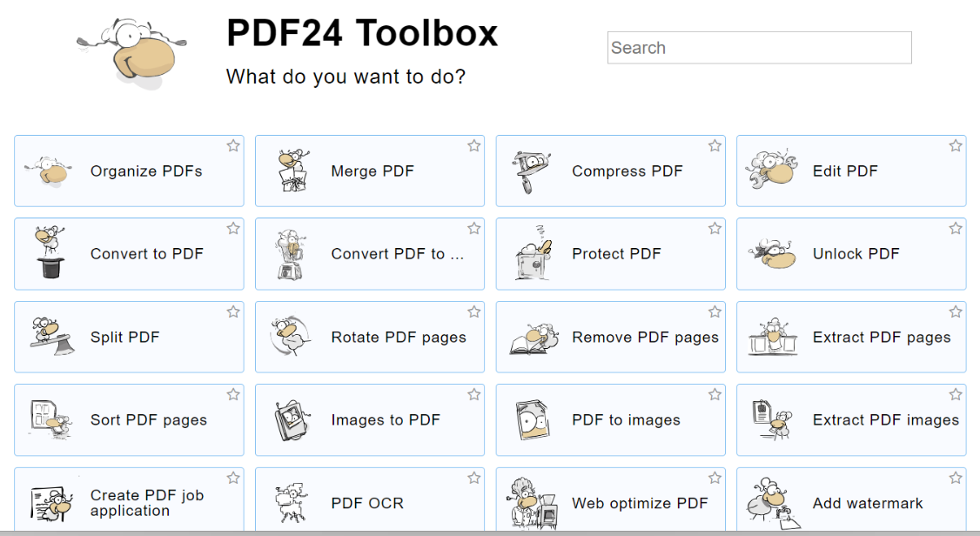Select the Sort PDF pages label
The width and height of the screenshot is (980, 536).
point(149,419)
